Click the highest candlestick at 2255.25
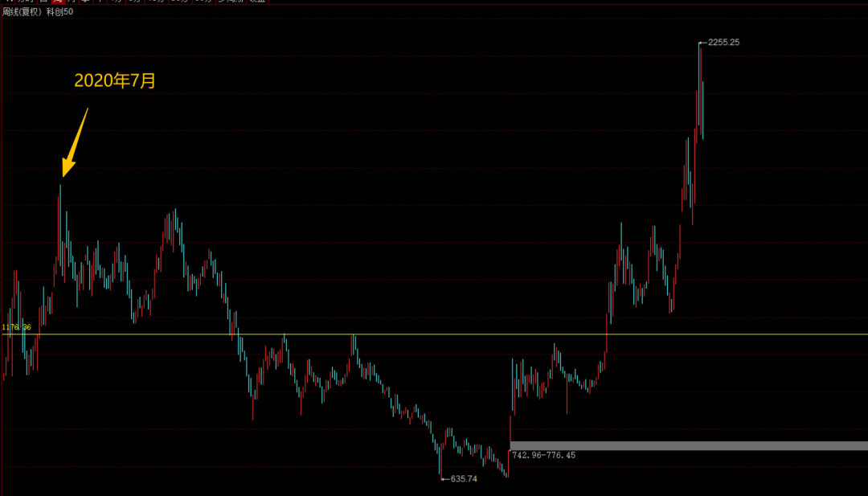The width and height of the screenshot is (868, 496). point(700,84)
